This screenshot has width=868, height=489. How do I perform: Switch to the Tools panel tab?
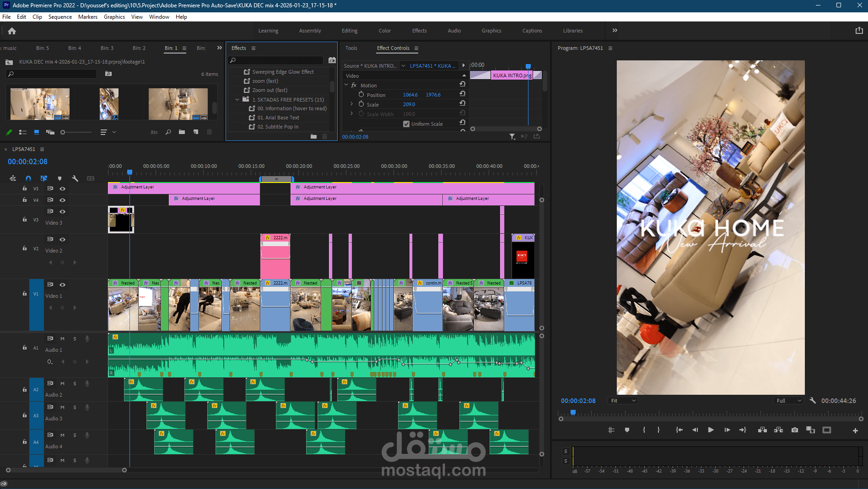click(x=351, y=48)
